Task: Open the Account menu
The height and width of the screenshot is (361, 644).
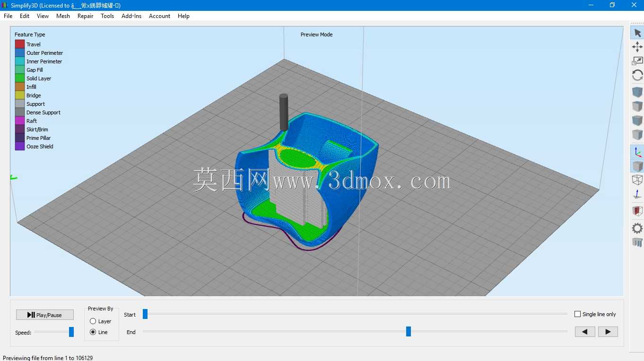Action: click(159, 16)
